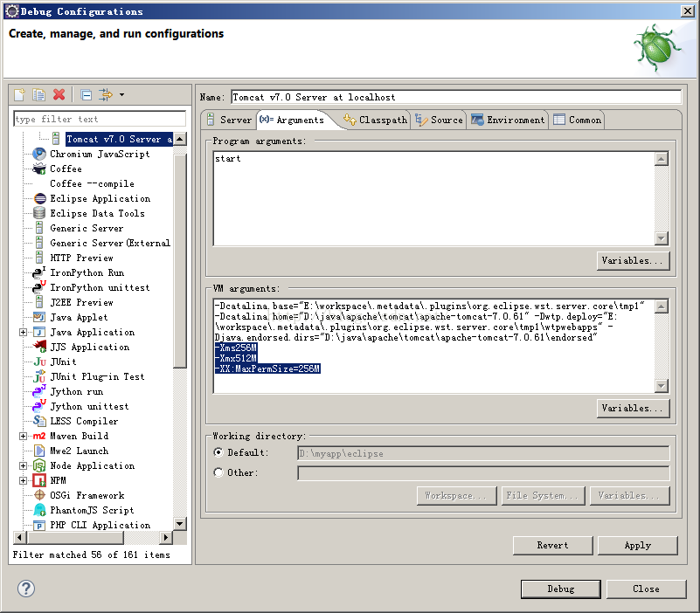This screenshot has height=613, width=700.
Task: Open the Classpath tab
Action: coord(375,120)
